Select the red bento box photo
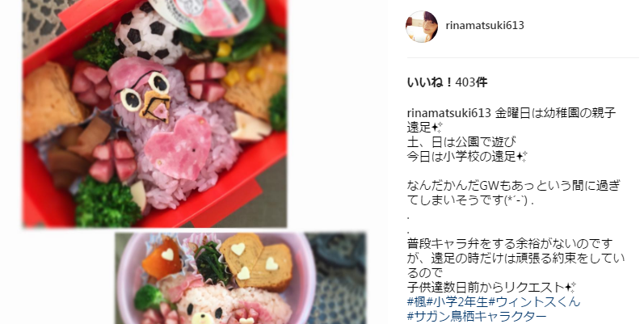 (x=154, y=113)
